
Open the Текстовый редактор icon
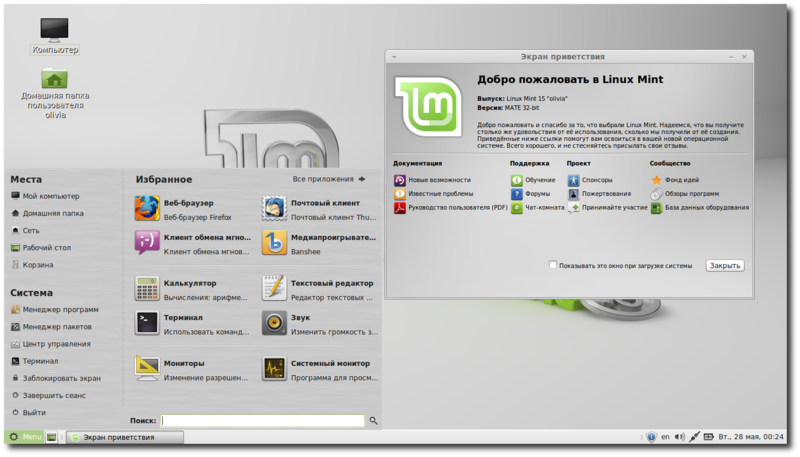274,289
